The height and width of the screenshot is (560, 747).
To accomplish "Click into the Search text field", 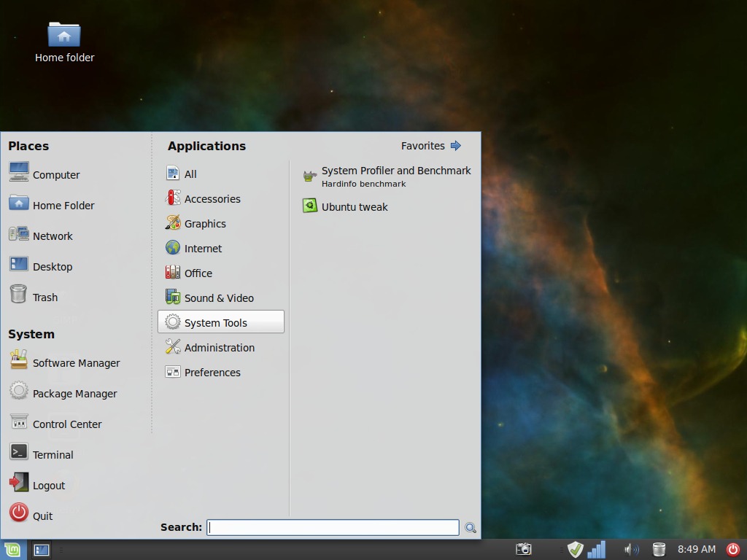I will pyautogui.click(x=333, y=527).
